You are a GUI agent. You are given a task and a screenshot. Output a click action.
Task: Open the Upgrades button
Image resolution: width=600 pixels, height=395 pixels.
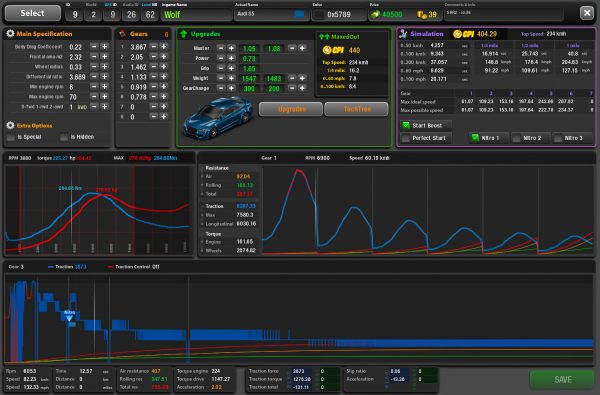pyautogui.click(x=291, y=109)
